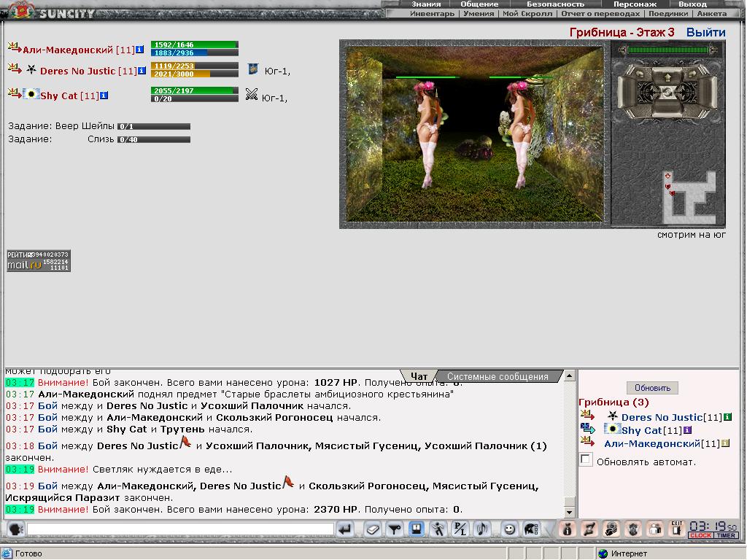This screenshot has height=560, width=747.
Task: Click the running figure icon in chat toolbar
Action: click(438, 529)
